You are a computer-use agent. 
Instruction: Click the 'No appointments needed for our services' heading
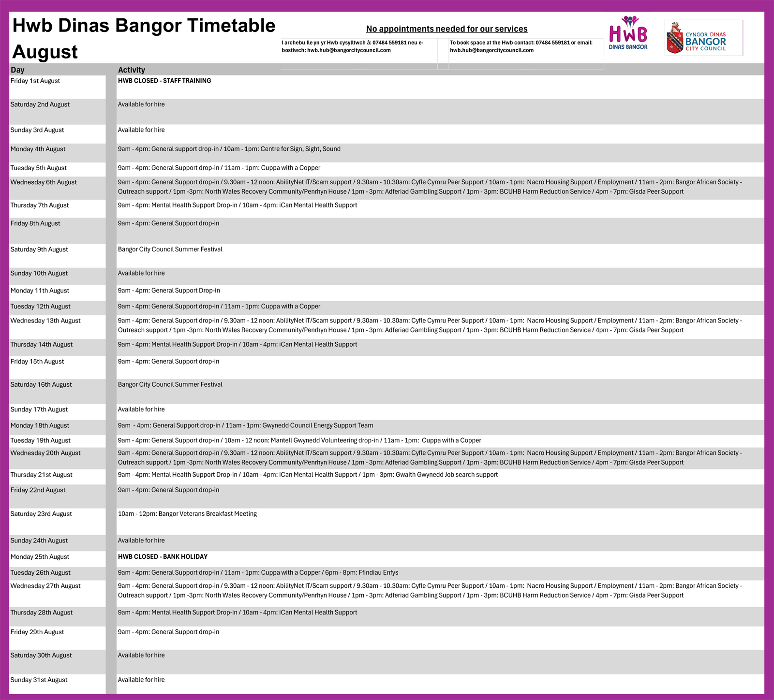[447, 29]
